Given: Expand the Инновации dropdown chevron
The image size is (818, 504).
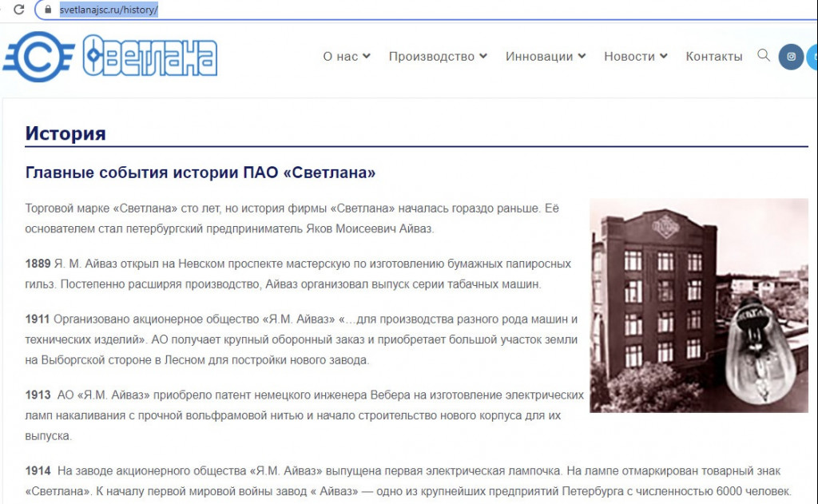Looking at the screenshot, I should (582, 56).
